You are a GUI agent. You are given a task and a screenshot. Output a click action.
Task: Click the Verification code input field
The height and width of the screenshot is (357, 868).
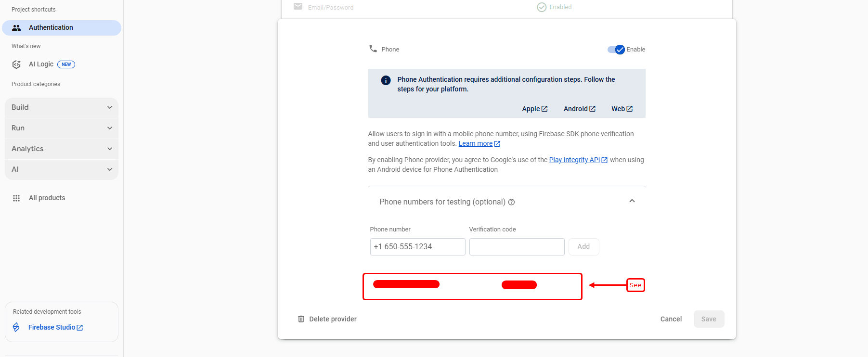[x=517, y=247]
